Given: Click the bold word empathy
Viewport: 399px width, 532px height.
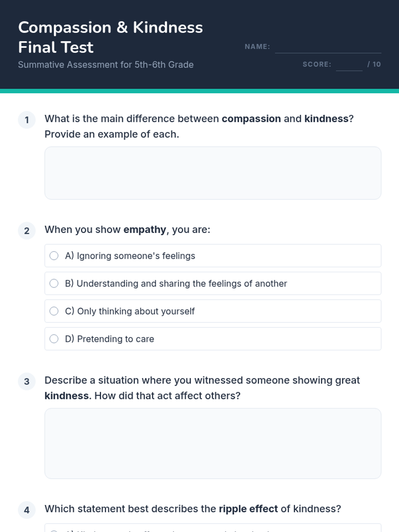Looking at the screenshot, I should (x=145, y=229).
